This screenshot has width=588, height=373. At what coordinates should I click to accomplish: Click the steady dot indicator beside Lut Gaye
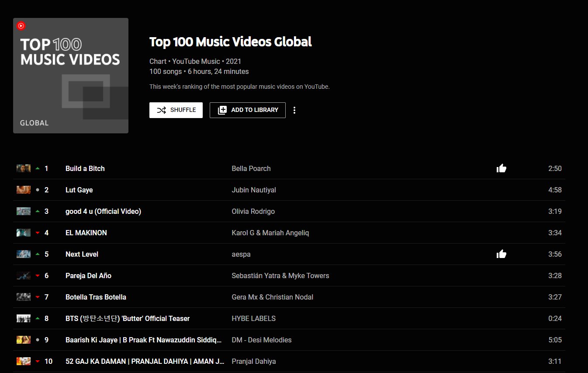[x=38, y=189]
